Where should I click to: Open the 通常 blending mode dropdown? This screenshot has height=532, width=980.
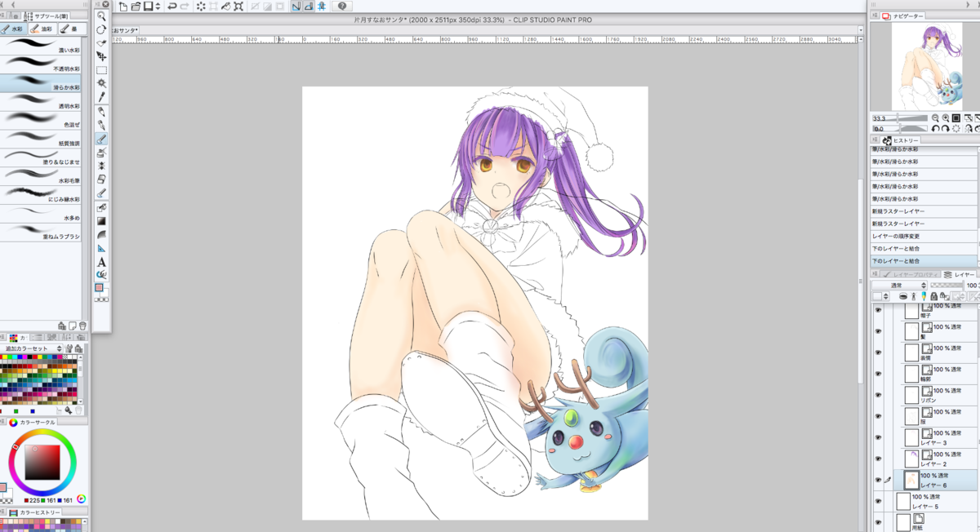click(x=899, y=286)
